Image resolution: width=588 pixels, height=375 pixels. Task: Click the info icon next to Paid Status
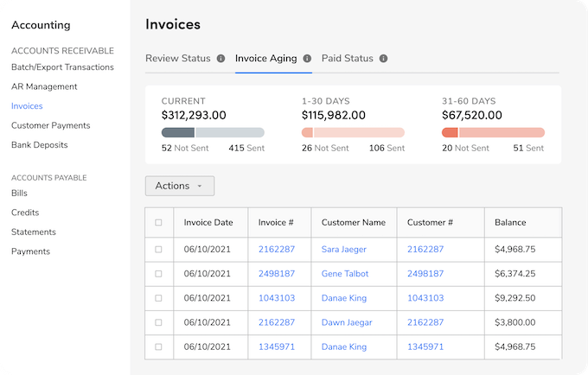tap(383, 59)
